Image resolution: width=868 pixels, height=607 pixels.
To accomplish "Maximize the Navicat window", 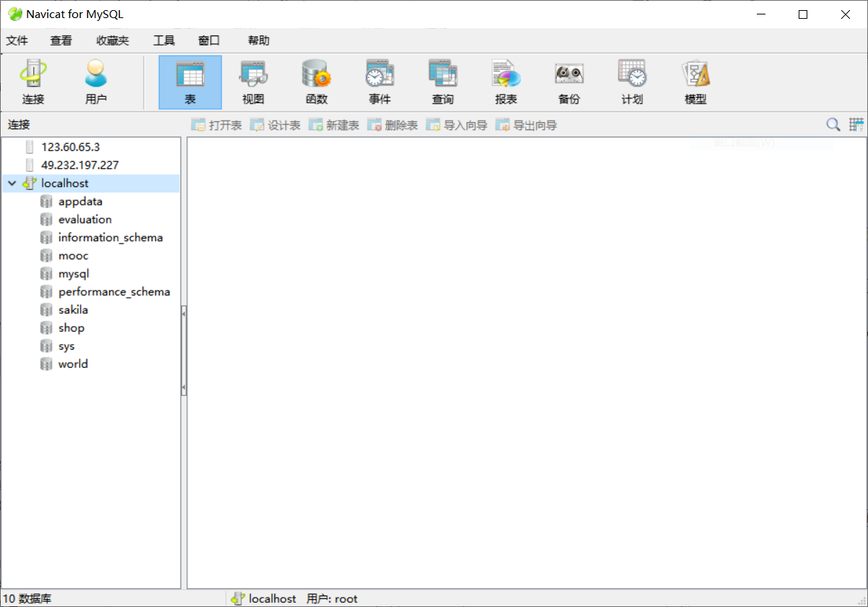I will (803, 14).
